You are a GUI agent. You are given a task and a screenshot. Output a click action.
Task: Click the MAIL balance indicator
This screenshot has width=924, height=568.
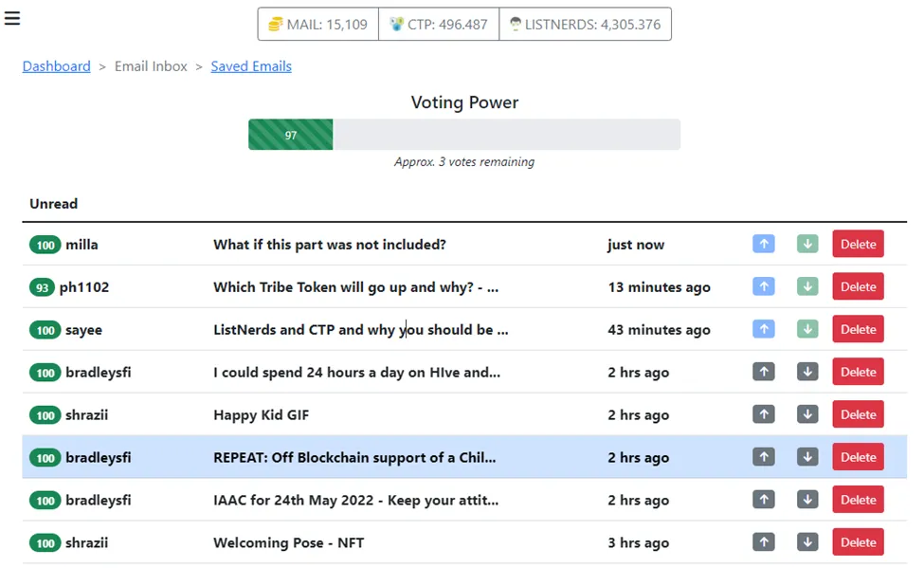click(318, 25)
